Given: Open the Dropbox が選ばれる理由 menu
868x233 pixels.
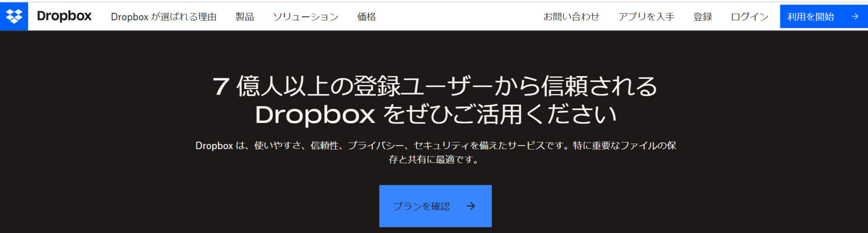Looking at the screenshot, I should pyautogui.click(x=163, y=17).
